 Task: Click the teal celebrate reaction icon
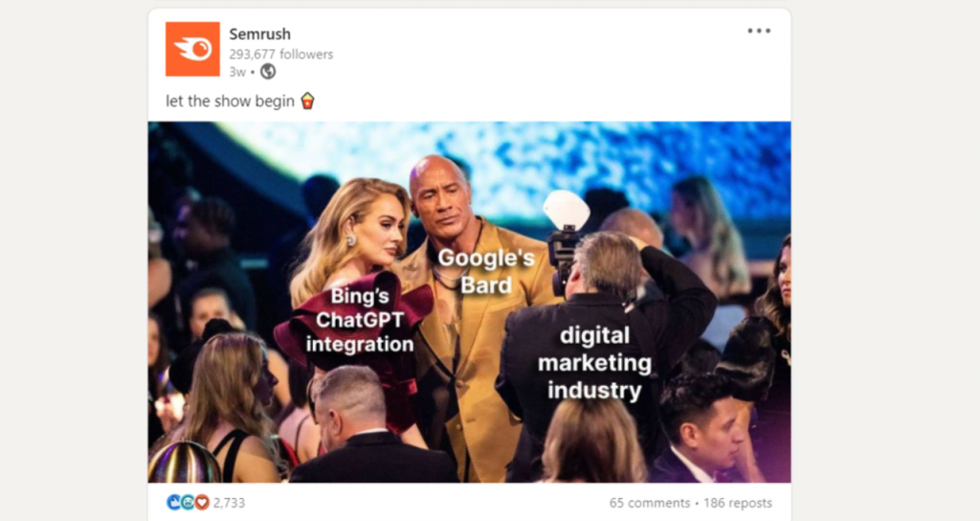[188, 502]
